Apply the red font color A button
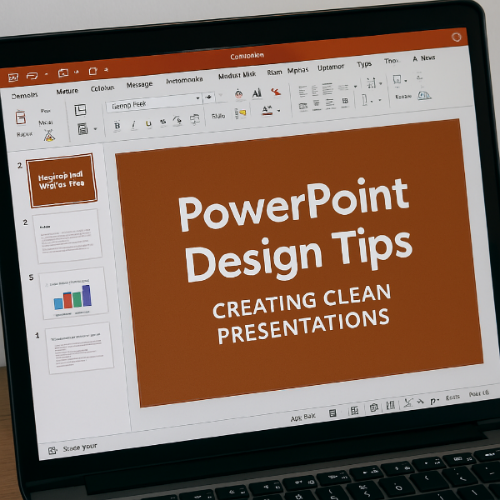500x500 pixels. 267,110
